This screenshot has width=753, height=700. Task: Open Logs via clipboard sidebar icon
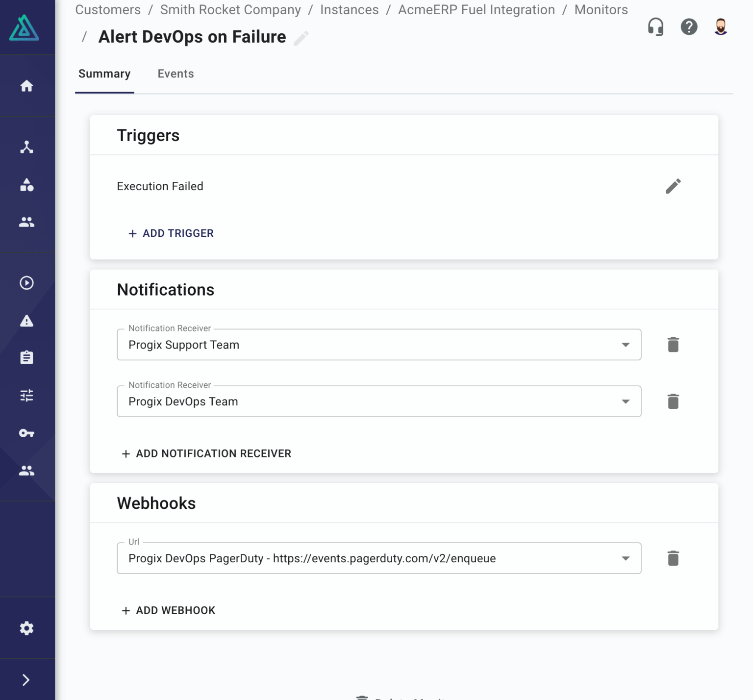pyautogui.click(x=26, y=357)
